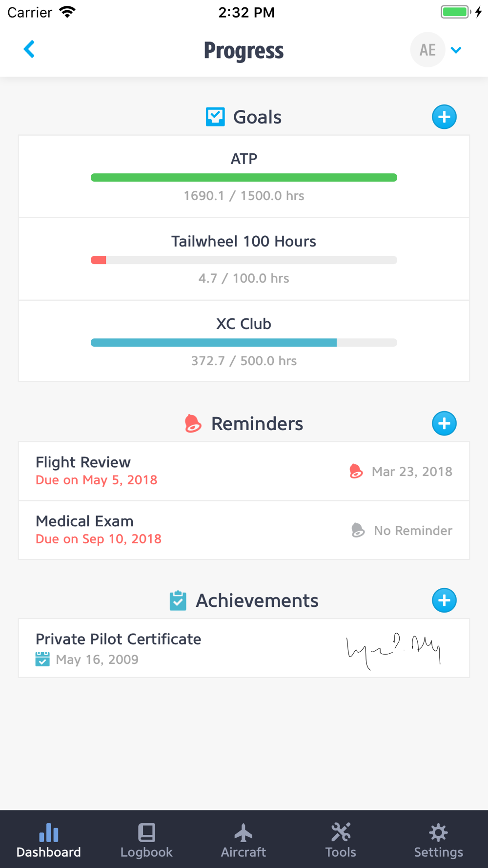Image resolution: width=488 pixels, height=868 pixels.
Task: Click the AE profile avatar
Action: click(x=427, y=50)
